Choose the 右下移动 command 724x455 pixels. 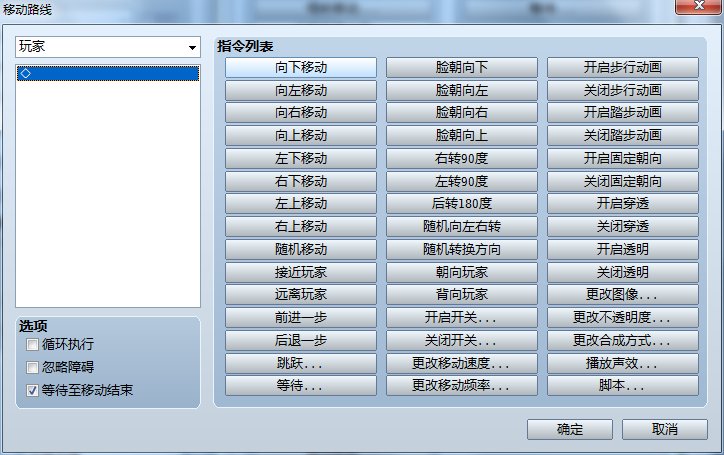tap(301, 181)
